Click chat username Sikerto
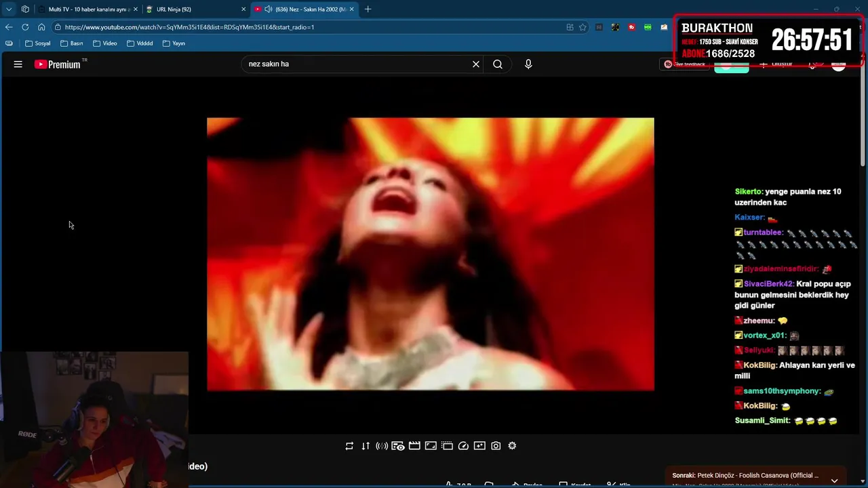Viewport: 868px width, 488px height. 749,192
